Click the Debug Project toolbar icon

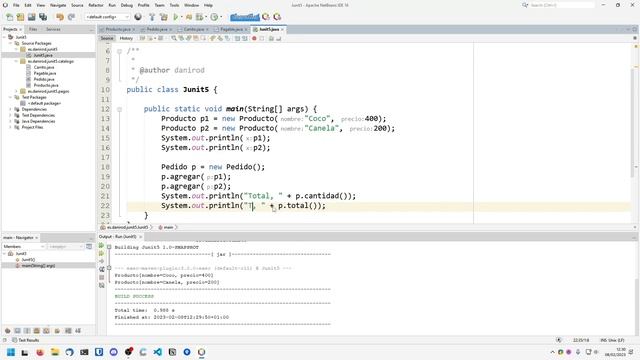click(x=189, y=17)
